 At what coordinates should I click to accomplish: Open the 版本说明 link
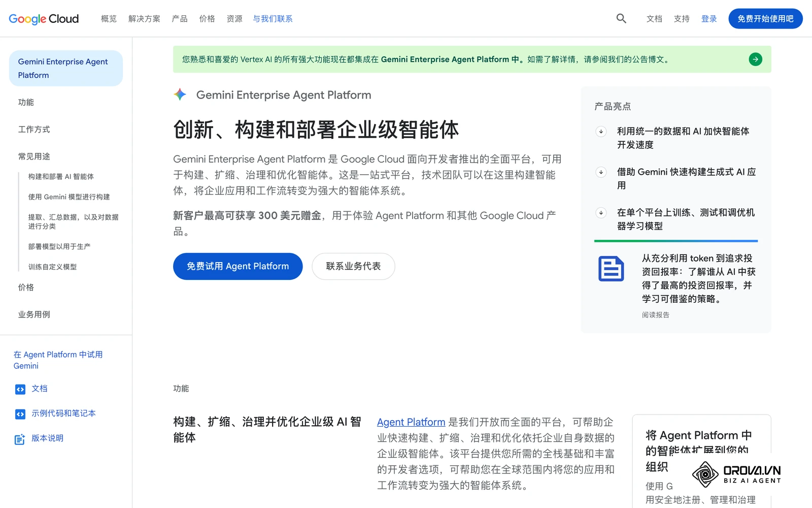tap(47, 438)
